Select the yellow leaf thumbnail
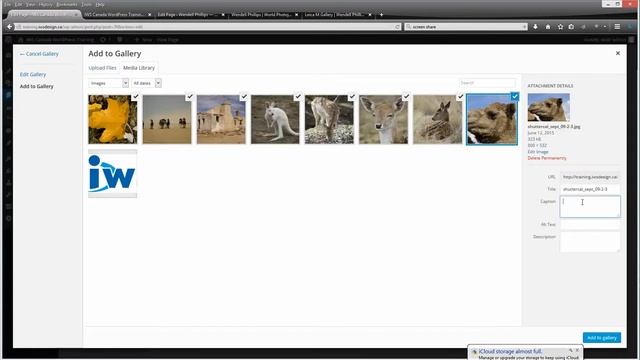640x360 pixels. 113,119
